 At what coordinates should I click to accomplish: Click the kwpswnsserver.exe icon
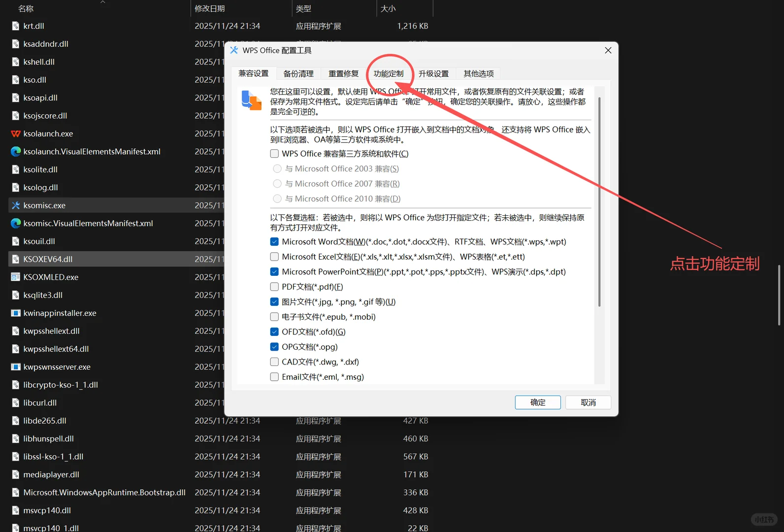pyautogui.click(x=16, y=367)
